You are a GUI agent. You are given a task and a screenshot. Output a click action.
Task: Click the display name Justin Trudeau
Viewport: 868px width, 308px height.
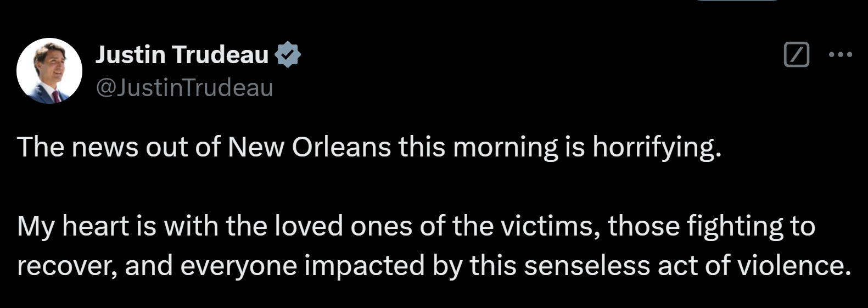pos(182,54)
